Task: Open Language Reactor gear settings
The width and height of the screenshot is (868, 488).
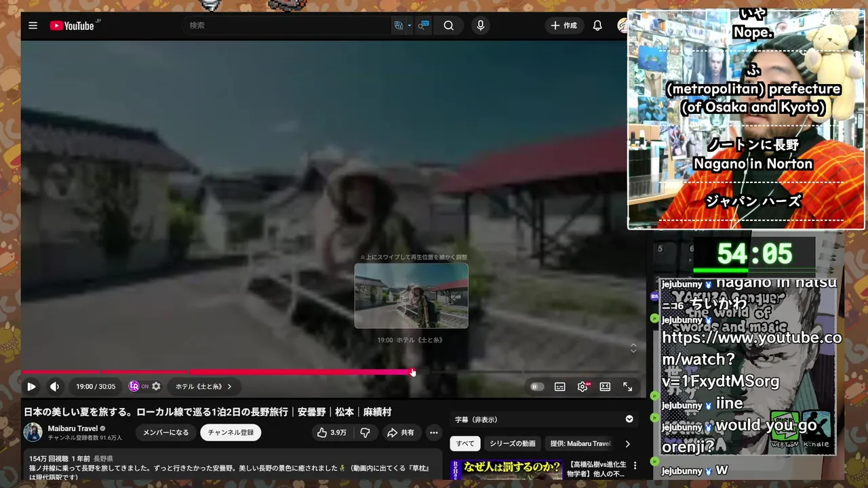Action: 157,386
